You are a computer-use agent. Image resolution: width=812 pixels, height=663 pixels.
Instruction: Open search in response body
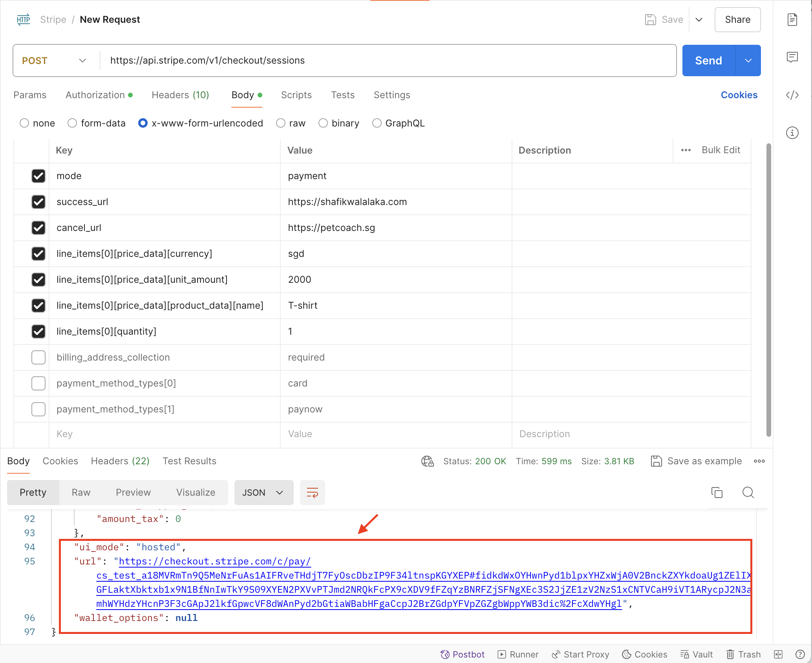click(x=748, y=493)
